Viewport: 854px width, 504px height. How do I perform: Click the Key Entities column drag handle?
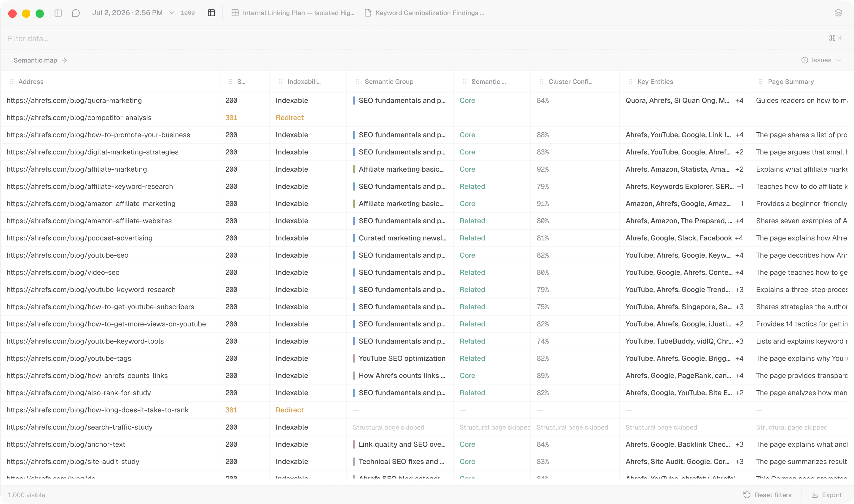(x=630, y=82)
